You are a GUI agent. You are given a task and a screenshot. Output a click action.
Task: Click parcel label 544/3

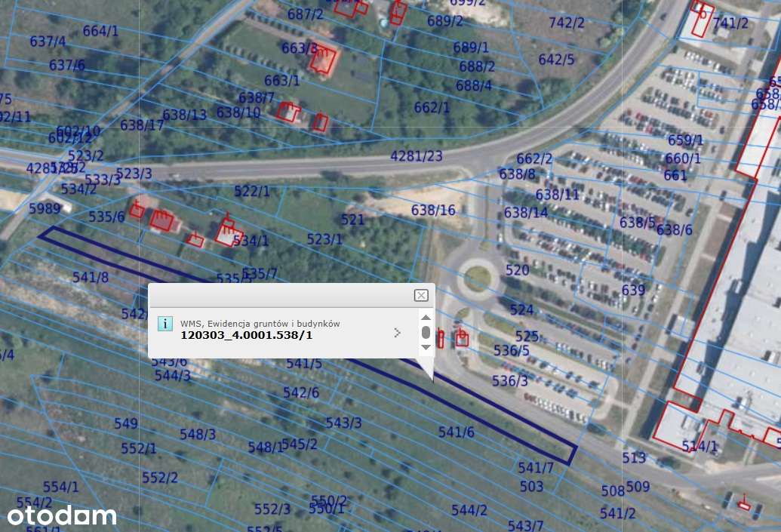(x=172, y=376)
